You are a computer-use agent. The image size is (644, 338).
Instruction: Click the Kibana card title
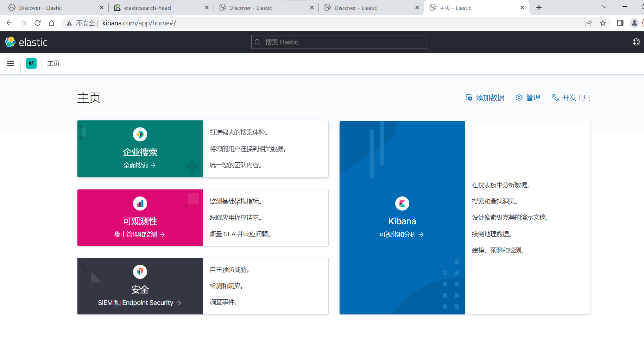pyautogui.click(x=402, y=221)
